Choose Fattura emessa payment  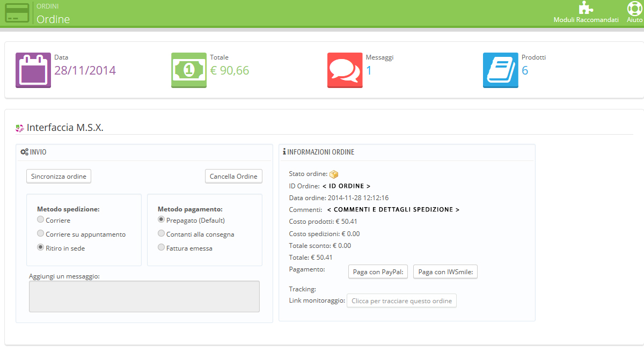tap(161, 248)
